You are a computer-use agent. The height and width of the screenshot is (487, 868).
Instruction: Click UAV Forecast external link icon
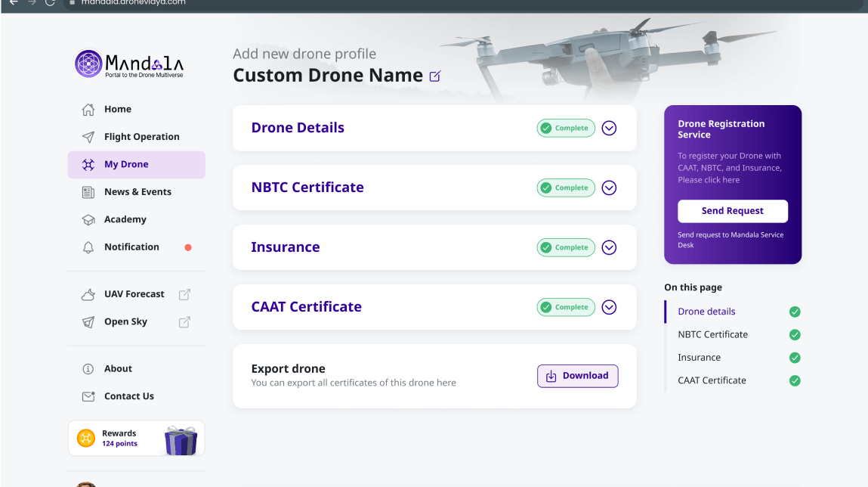click(x=184, y=295)
